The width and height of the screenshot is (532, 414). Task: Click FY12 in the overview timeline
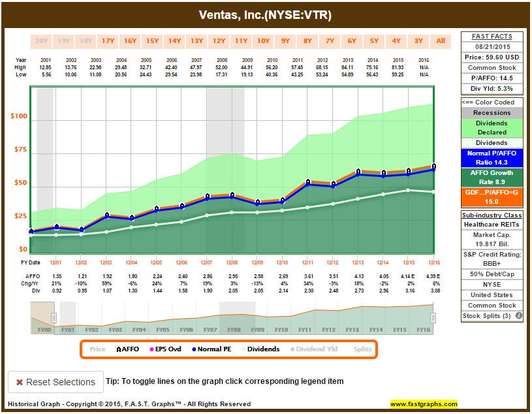(329, 330)
